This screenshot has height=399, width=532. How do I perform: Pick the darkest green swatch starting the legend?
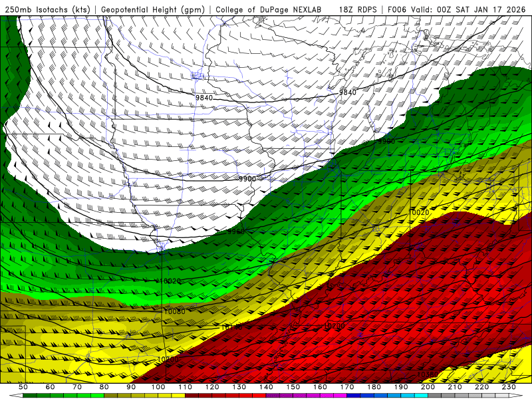click(30, 396)
